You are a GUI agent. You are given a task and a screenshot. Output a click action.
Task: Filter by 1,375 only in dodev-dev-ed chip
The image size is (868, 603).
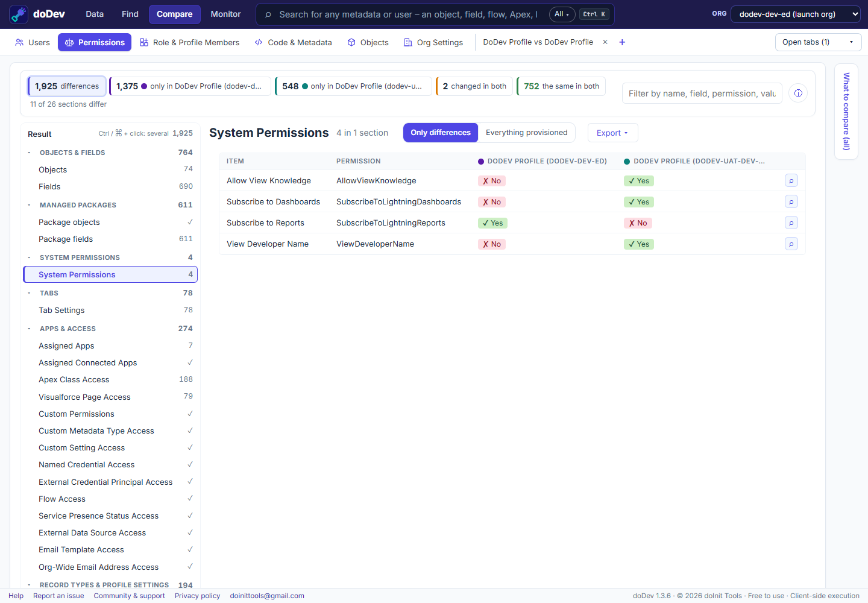[190, 86]
